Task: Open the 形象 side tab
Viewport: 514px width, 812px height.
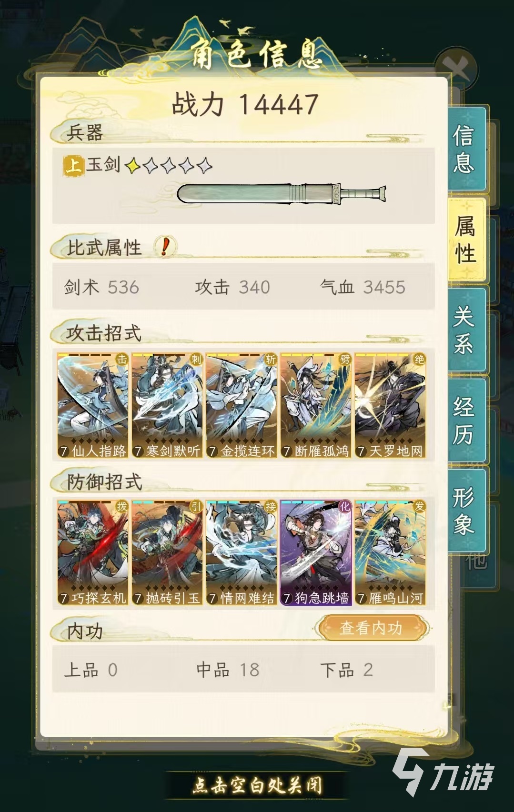Action: tap(465, 511)
